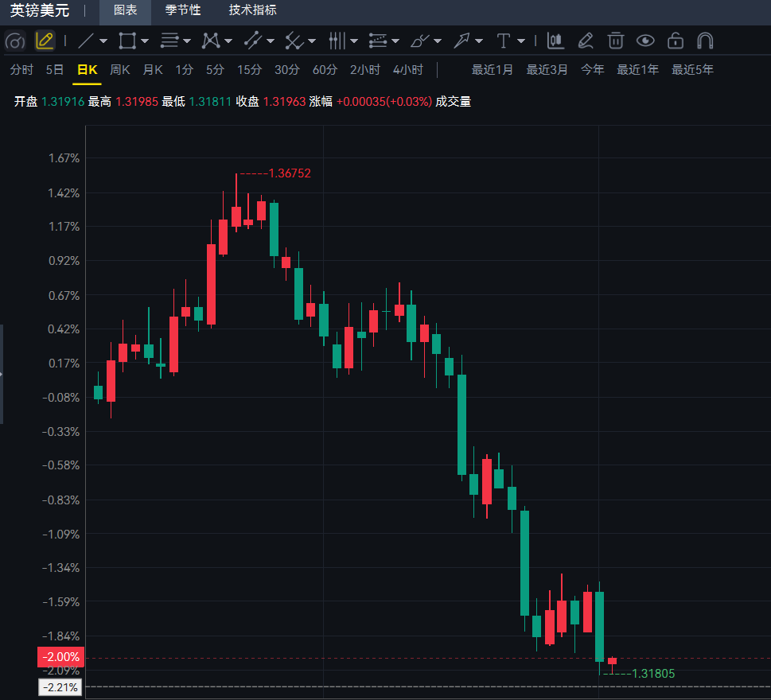The height and width of the screenshot is (700, 771).
Task: Select the vertical cycle lines tool
Action: (337, 41)
